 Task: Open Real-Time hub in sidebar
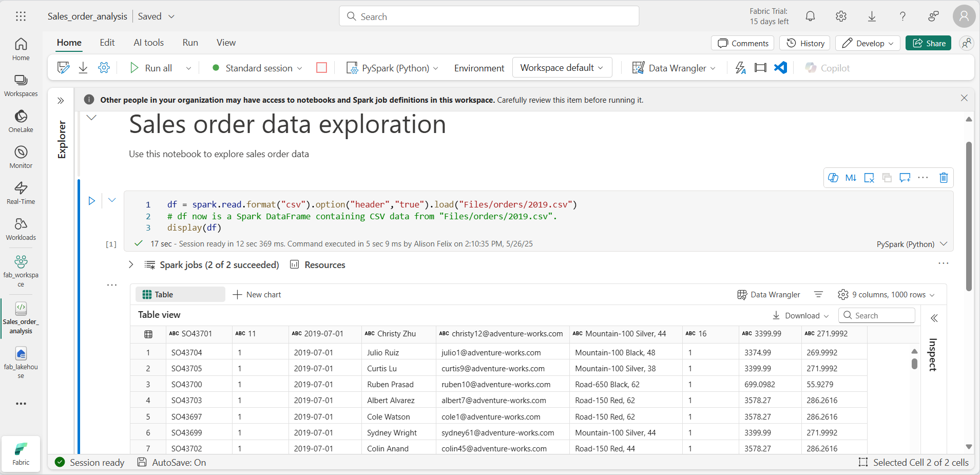pos(21,193)
